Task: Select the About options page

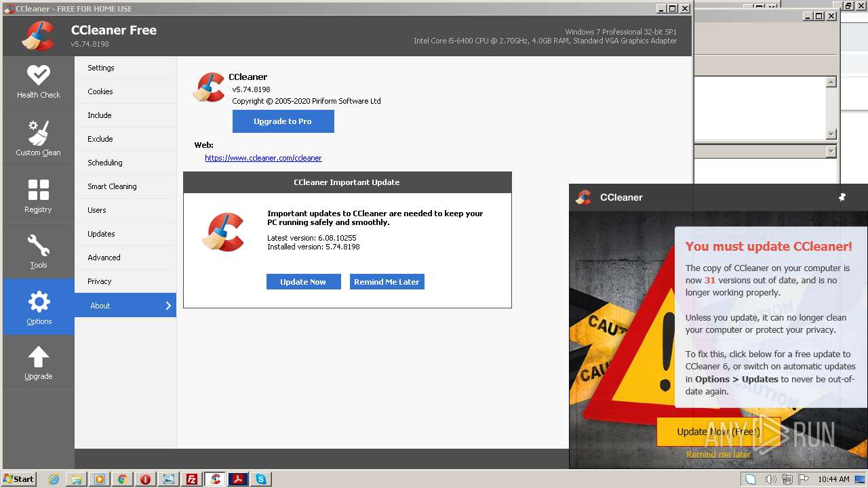Action: [x=125, y=306]
